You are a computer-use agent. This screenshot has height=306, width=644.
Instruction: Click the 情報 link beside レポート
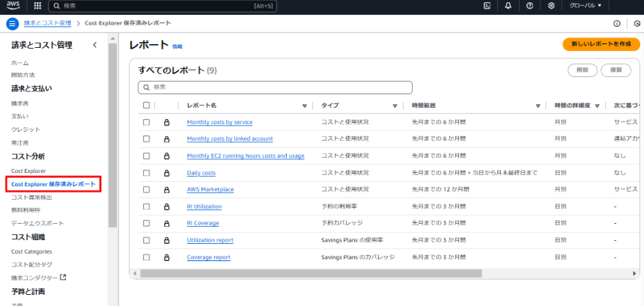pyautogui.click(x=177, y=47)
